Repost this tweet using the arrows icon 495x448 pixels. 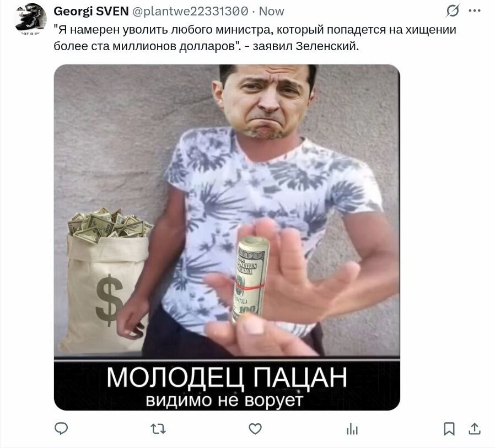click(x=158, y=429)
